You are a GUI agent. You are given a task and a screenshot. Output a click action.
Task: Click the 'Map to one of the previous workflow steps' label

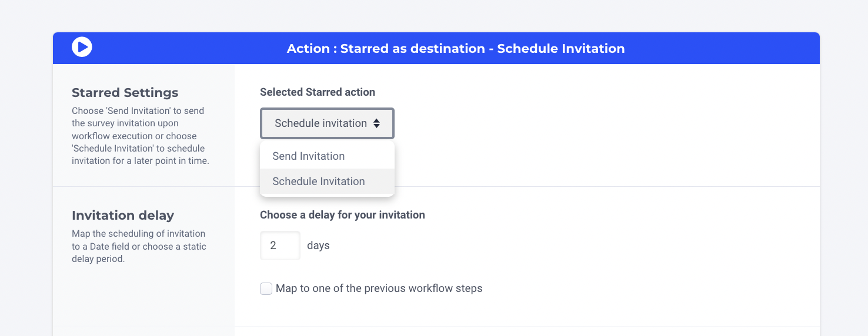pyautogui.click(x=379, y=288)
